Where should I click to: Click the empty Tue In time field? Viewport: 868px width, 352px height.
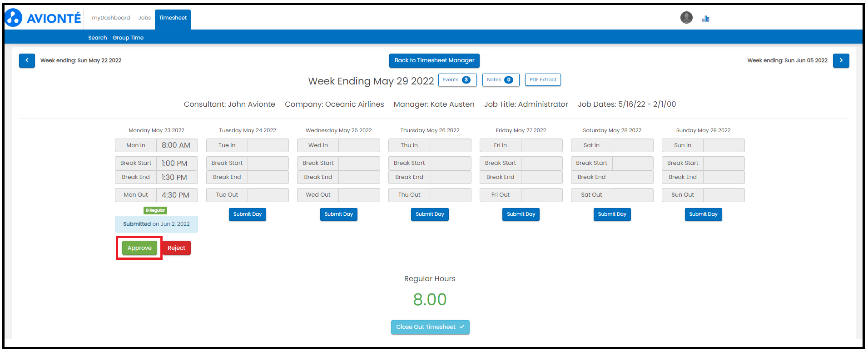click(x=268, y=145)
